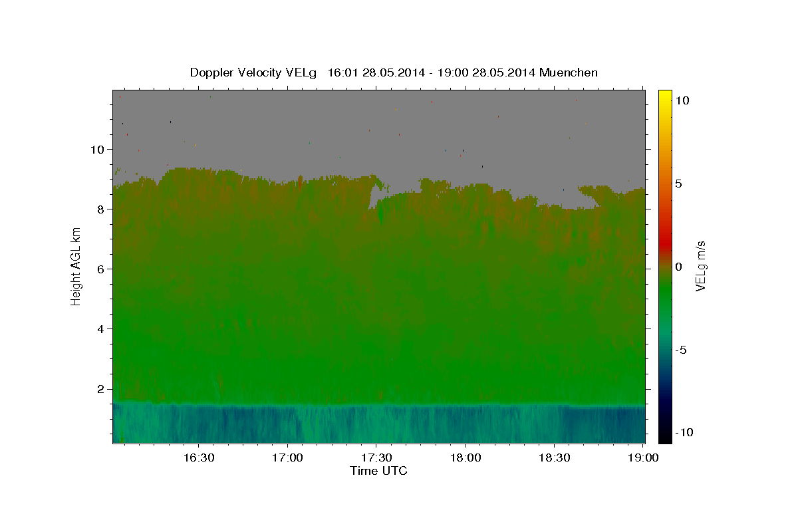Click the 17:30 time tick label
This screenshot has height=532, width=798.
tap(376, 458)
